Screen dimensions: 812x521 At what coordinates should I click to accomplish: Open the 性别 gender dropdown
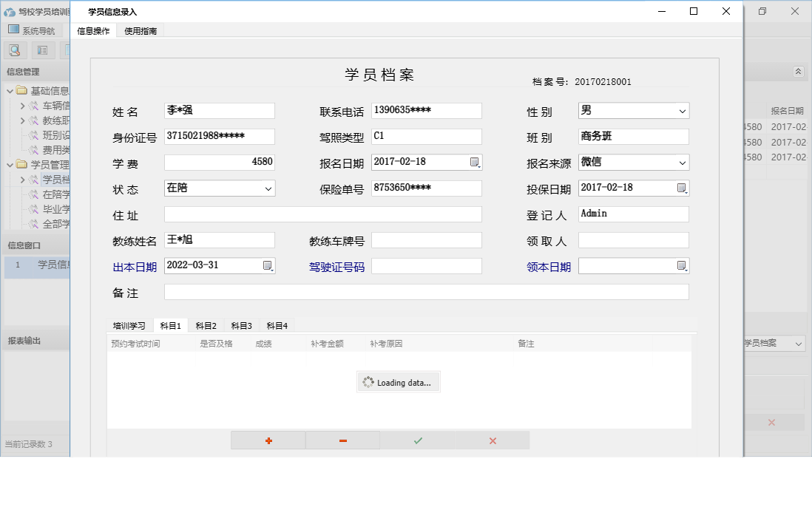coord(684,110)
